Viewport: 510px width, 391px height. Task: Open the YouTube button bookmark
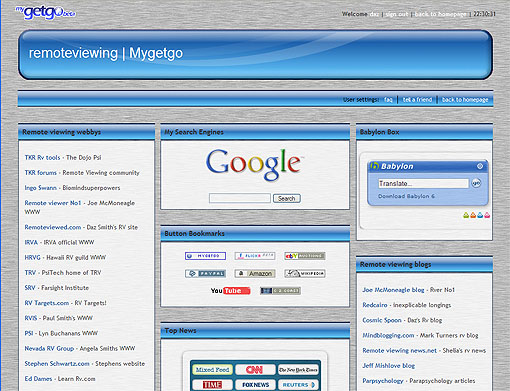(230, 291)
